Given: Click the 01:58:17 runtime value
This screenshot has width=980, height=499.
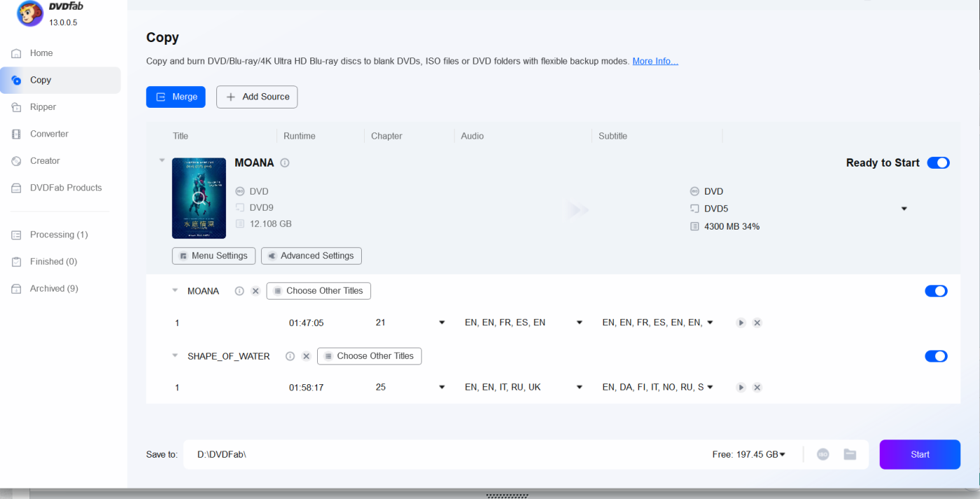Looking at the screenshot, I should pos(307,388).
